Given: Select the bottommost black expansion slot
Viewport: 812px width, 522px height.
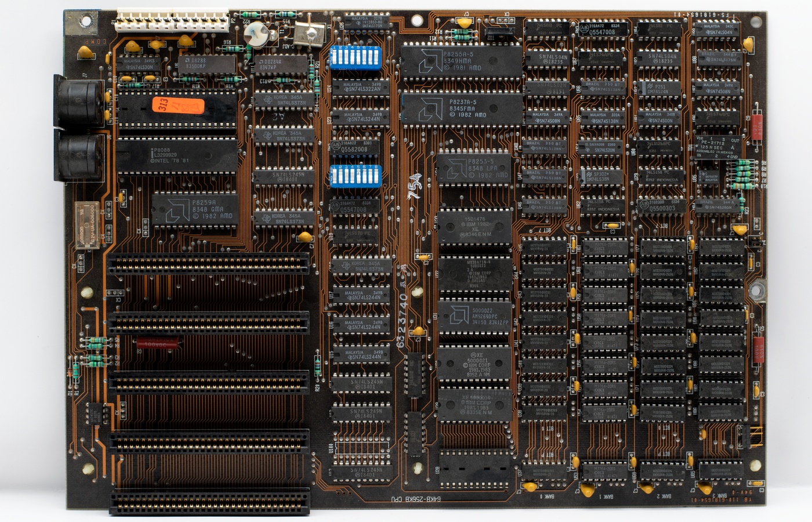Looking at the screenshot, I should click(209, 501).
